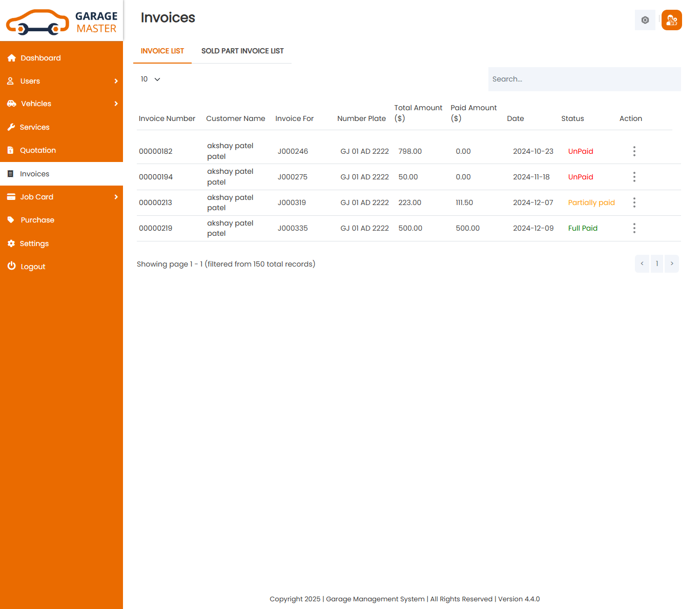This screenshot has height=609, width=700.
Task: Click three-dot menu for Partially paid invoice
Action: click(634, 202)
